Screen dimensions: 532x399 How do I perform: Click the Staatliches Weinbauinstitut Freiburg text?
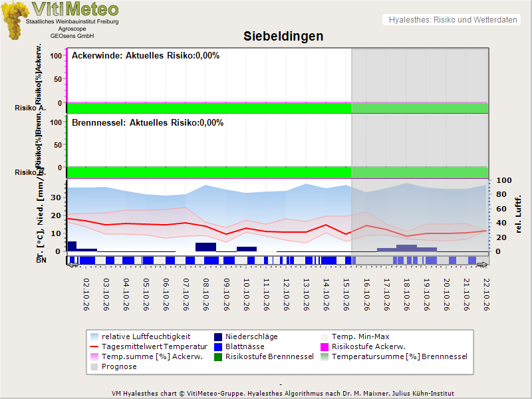click(x=72, y=21)
